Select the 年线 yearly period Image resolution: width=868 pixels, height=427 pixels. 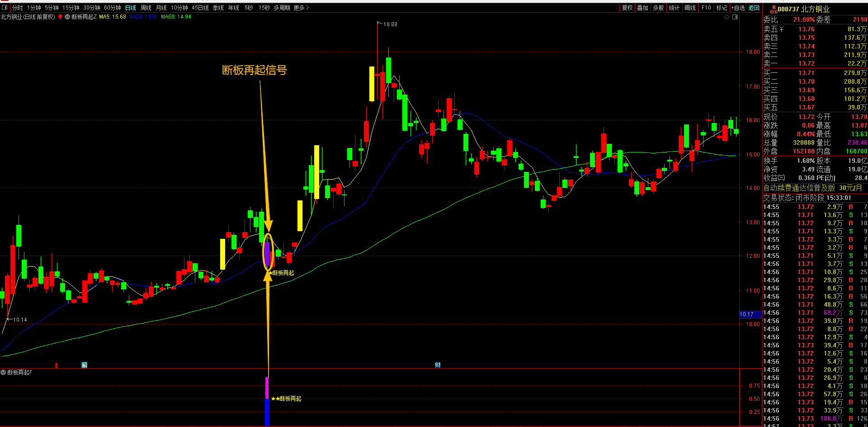click(x=234, y=8)
